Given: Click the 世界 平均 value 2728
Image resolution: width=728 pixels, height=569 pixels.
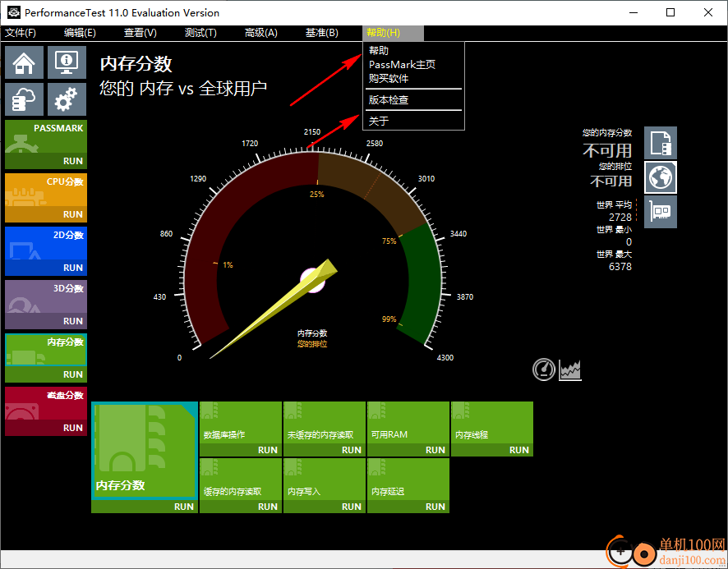Looking at the screenshot, I should pos(620,218).
